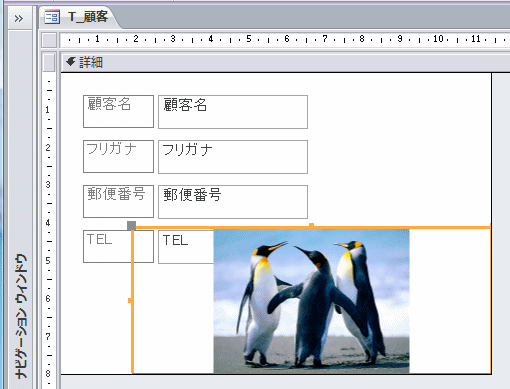Click the vertical ruler at the 6 mark

(48, 298)
